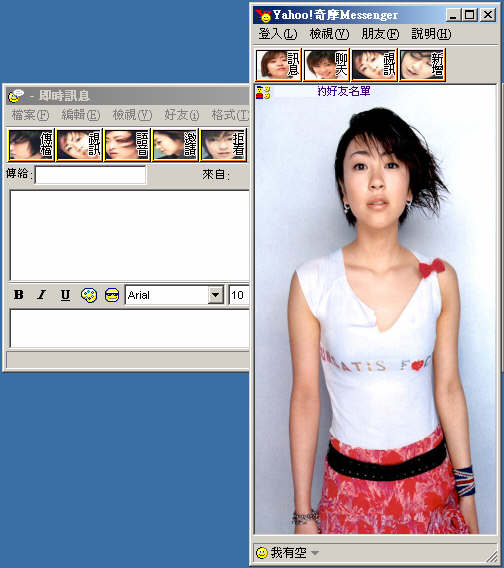Click the 拒看 ignore button
Viewport: 504px width, 568px height.
223,145
